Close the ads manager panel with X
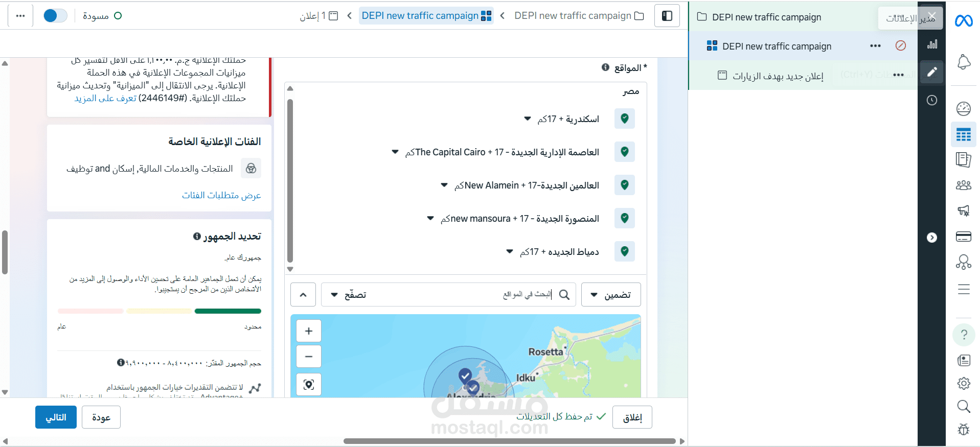The width and height of the screenshot is (980, 447). [x=932, y=15]
